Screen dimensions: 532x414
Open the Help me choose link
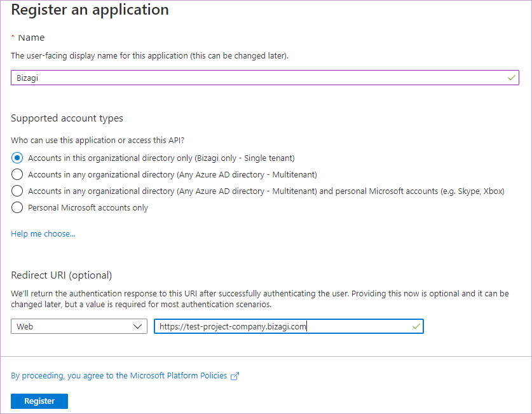(43, 234)
